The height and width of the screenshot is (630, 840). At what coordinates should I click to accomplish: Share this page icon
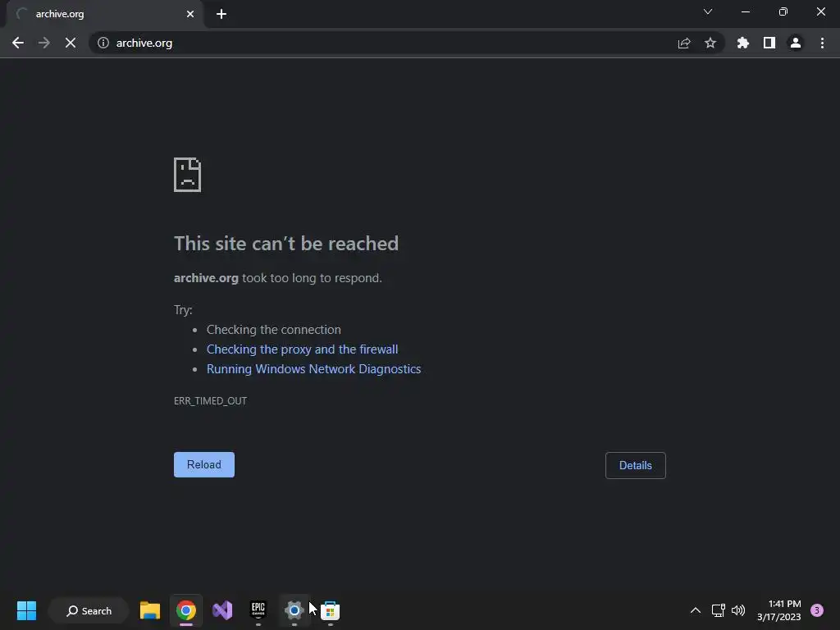(684, 43)
